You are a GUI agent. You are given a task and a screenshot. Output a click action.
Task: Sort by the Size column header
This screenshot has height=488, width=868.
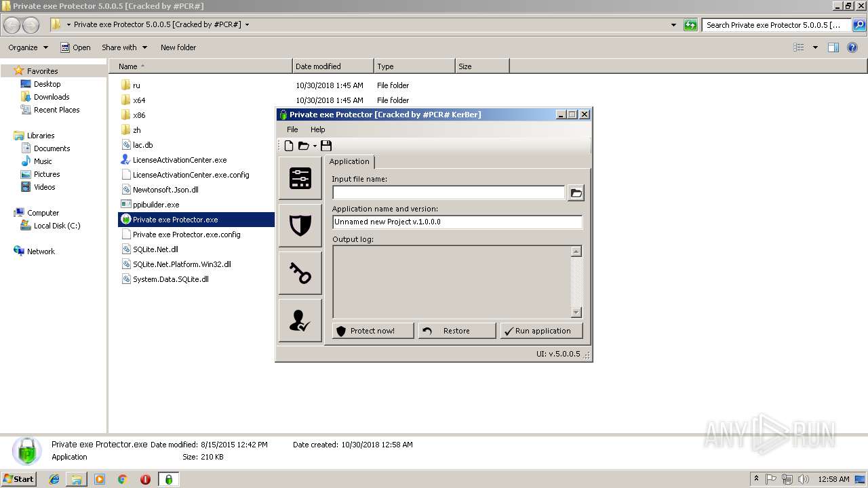(x=482, y=66)
